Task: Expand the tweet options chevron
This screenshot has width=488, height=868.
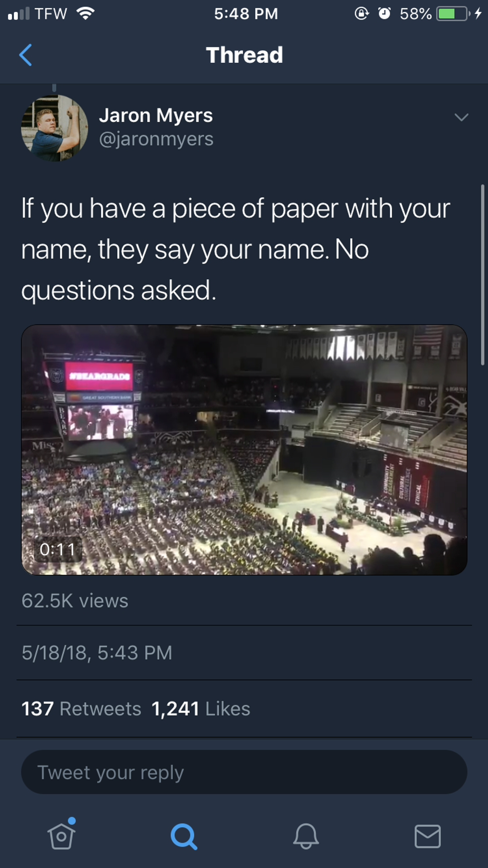Action: (461, 118)
